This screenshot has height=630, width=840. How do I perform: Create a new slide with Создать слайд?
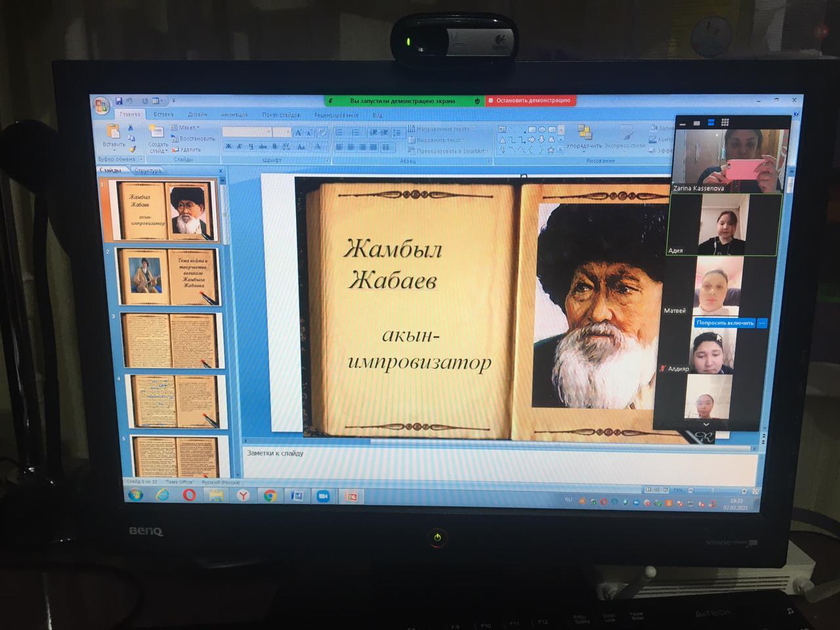(x=157, y=138)
